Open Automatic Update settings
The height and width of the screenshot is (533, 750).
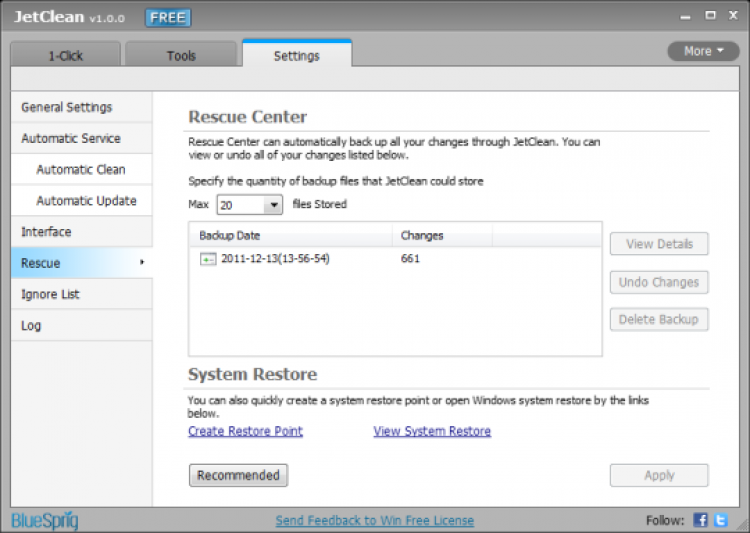(81, 200)
